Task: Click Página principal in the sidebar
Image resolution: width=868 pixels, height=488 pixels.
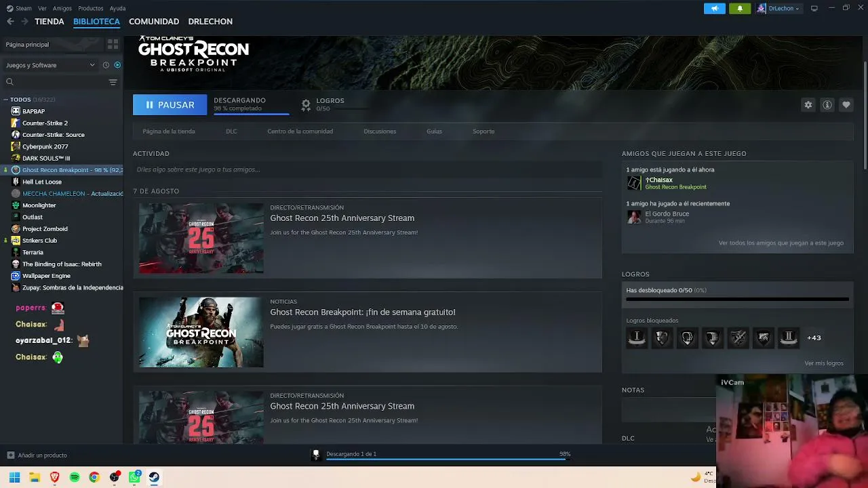Action: click(27, 44)
